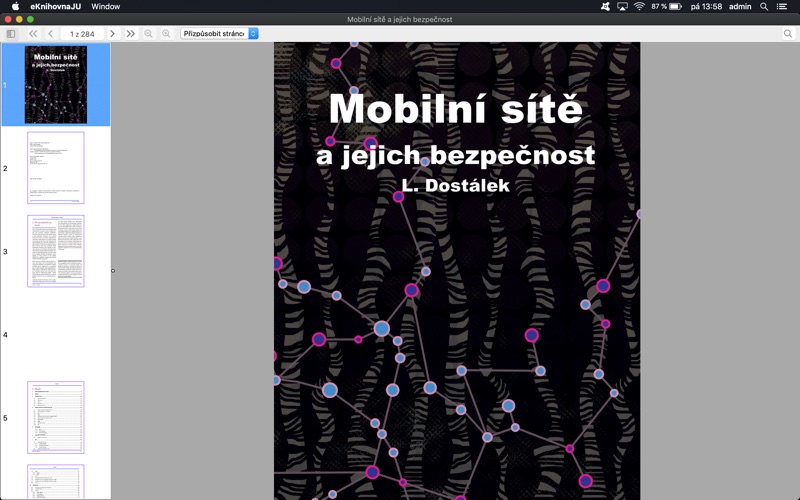Click the battery 87 % indicator

click(666, 7)
